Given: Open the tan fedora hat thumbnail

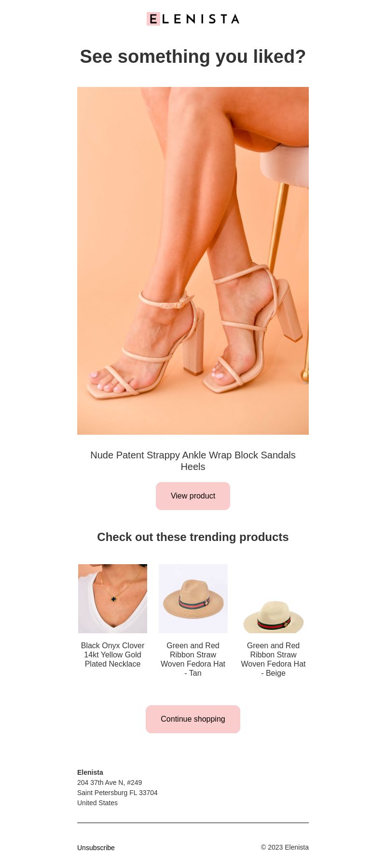Looking at the screenshot, I should point(193,598).
